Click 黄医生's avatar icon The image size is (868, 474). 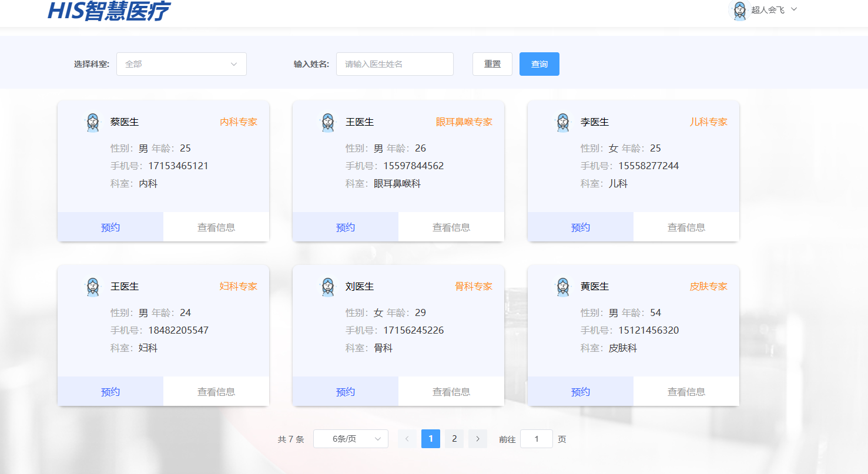tap(563, 287)
